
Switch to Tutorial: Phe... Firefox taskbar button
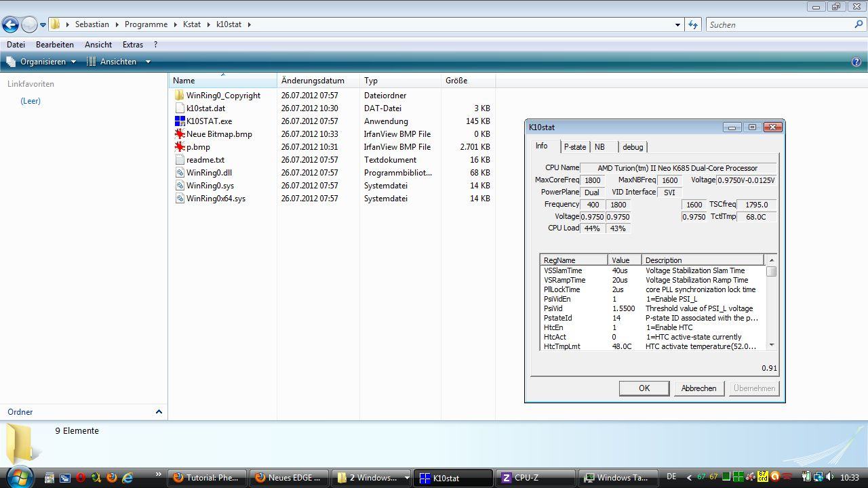pos(207,478)
